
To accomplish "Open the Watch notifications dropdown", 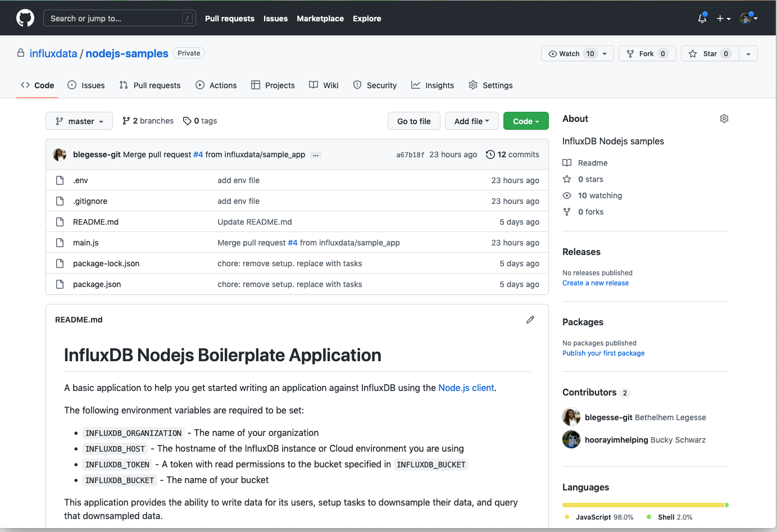I will click(x=578, y=53).
